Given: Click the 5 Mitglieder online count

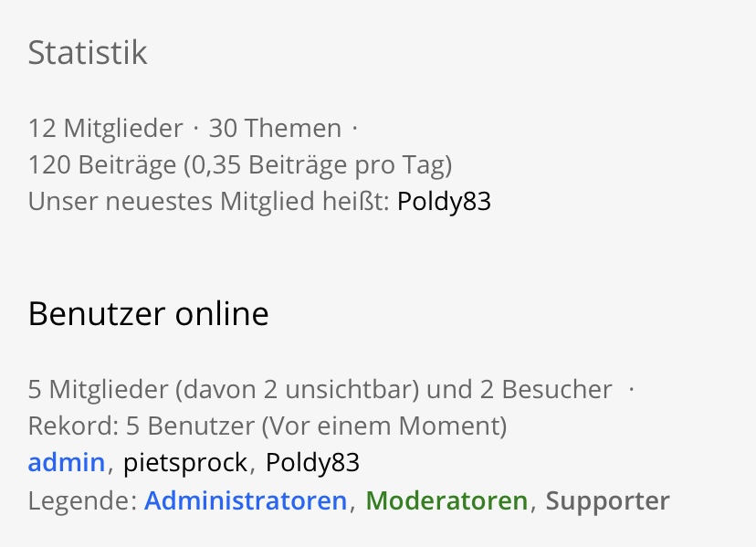Looking at the screenshot, I should click(98, 389).
